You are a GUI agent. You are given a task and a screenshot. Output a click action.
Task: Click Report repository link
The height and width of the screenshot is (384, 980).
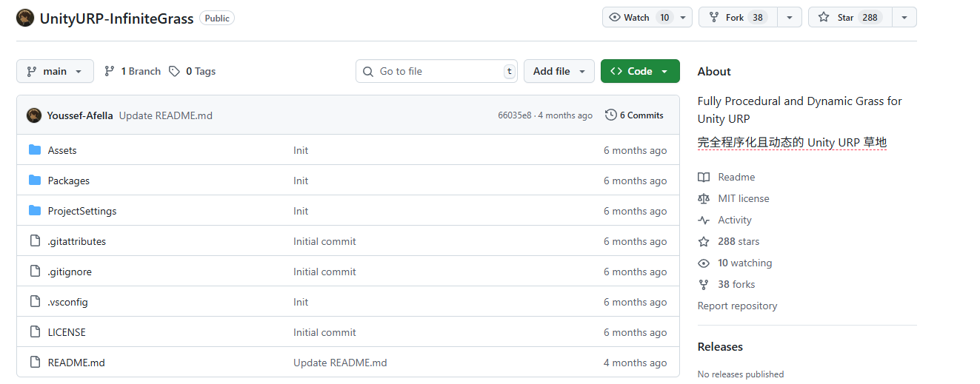(737, 306)
